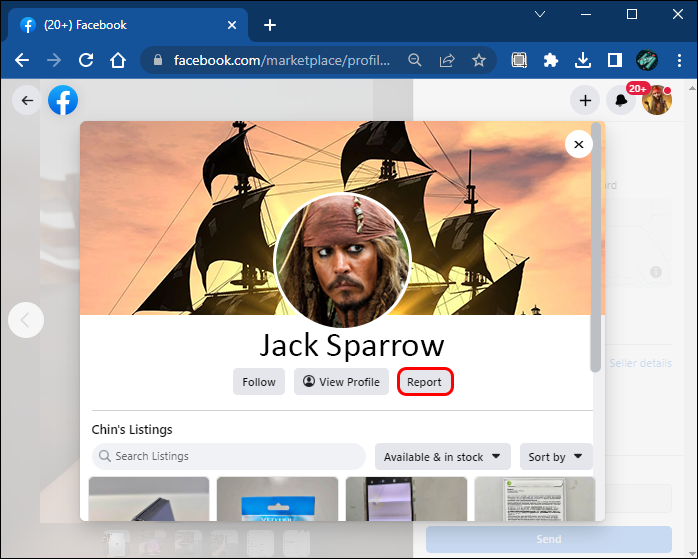This screenshot has width=698, height=559.
Task: Close the Jack Sparrow profile popup
Action: click(578, 145)
